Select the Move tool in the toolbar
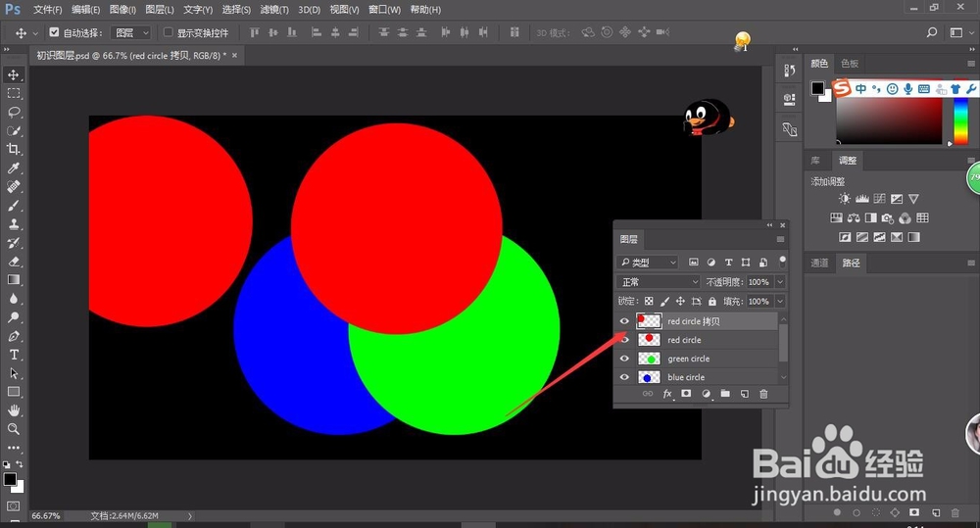 (x=13, y=75)
